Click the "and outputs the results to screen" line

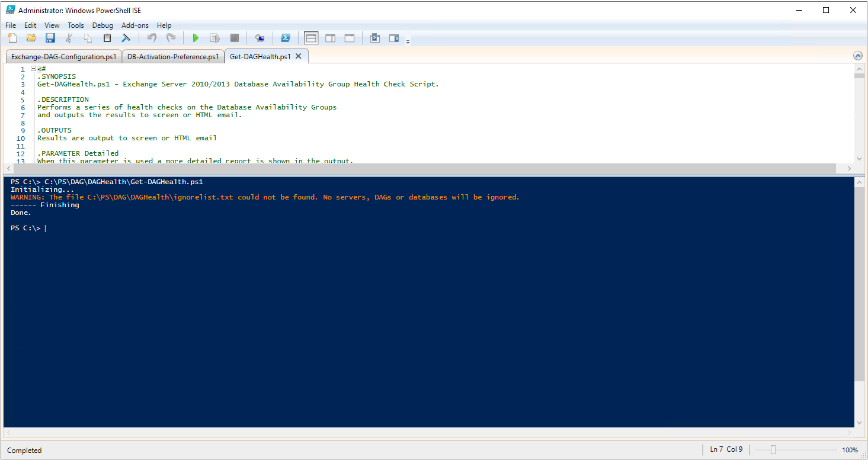tap(140, 115)
